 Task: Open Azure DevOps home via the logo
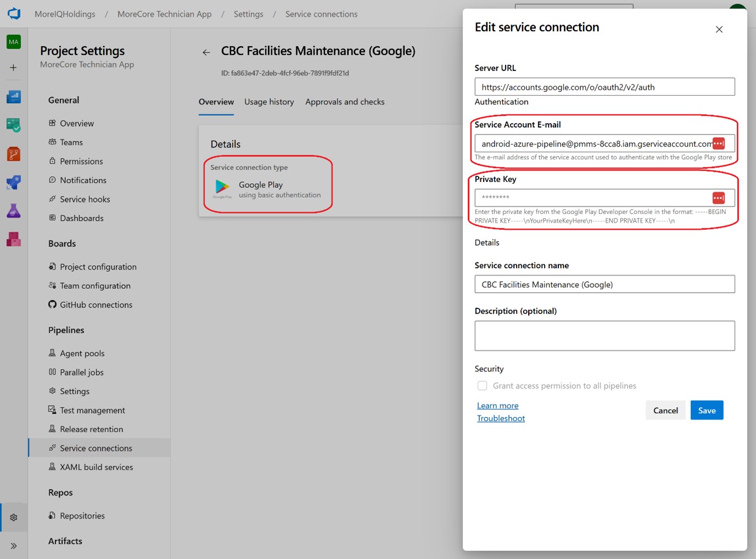tap(14, 14)
